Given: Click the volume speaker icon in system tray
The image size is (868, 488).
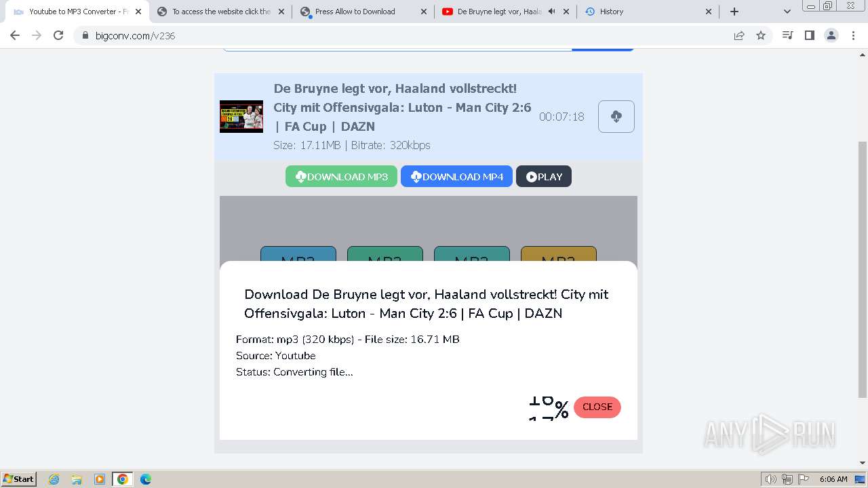Looking at the screenshot, I should click(771, 479).
